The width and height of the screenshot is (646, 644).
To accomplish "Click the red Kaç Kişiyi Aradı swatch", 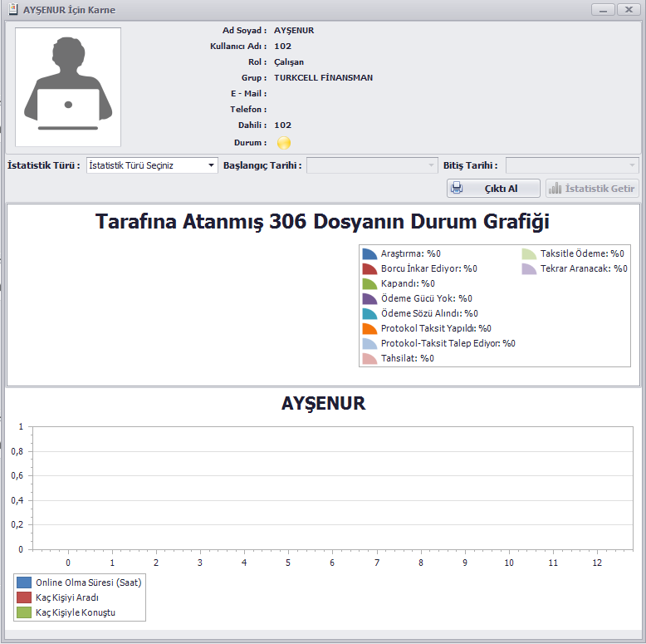I will tap(24, 597).
